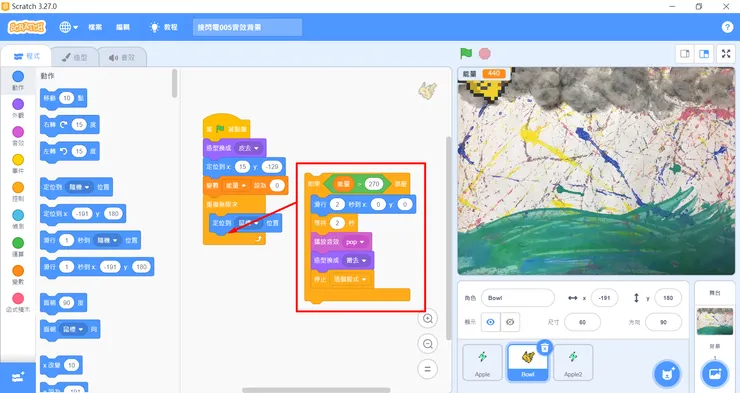Click the 移動 10 點 move block
The width and height of the screenshot is (740, 393).
coord(63,98)
